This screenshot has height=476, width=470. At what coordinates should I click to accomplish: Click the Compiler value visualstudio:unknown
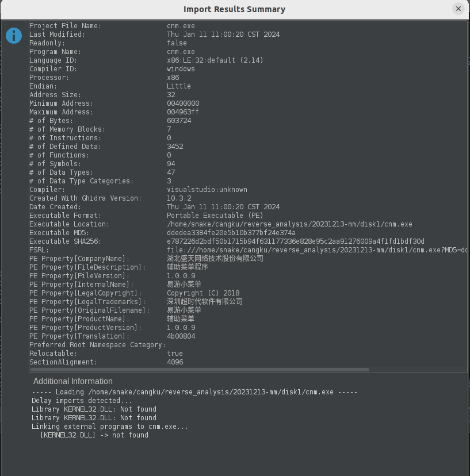[207, 190]
